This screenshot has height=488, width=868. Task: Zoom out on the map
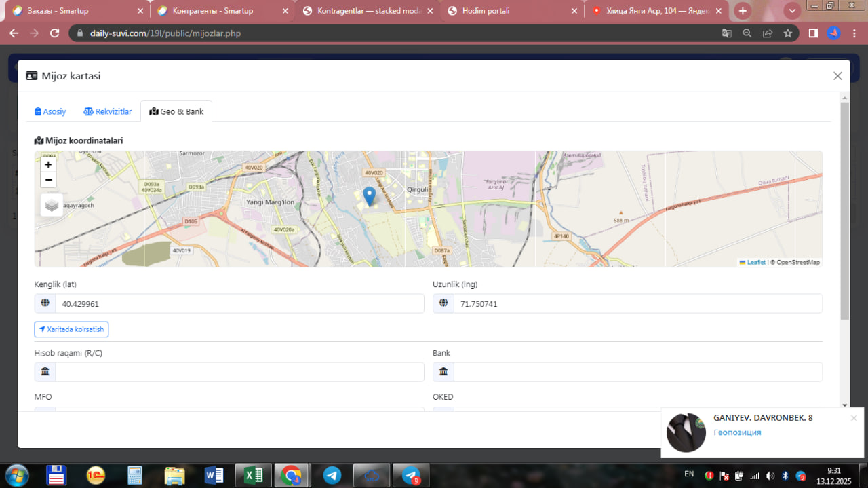coord(48,180)
